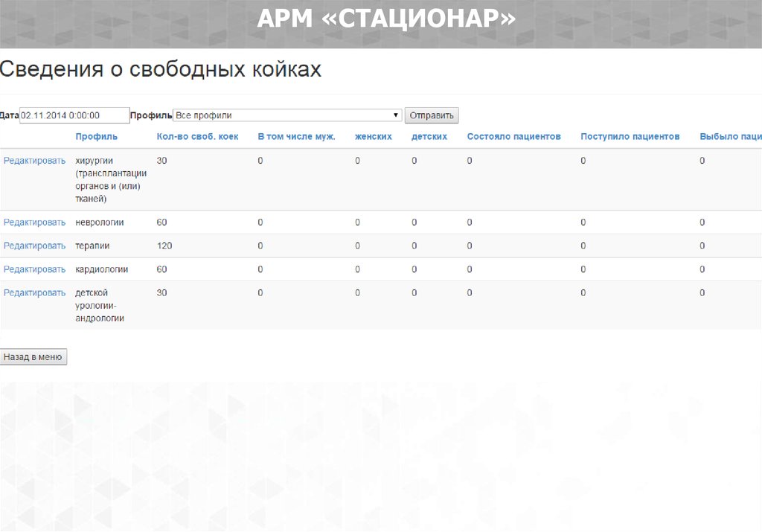Edit the хирургии row via Редактировать
Image resolution: width=762 pixels, height=532 pixels.
pos(34,161)
